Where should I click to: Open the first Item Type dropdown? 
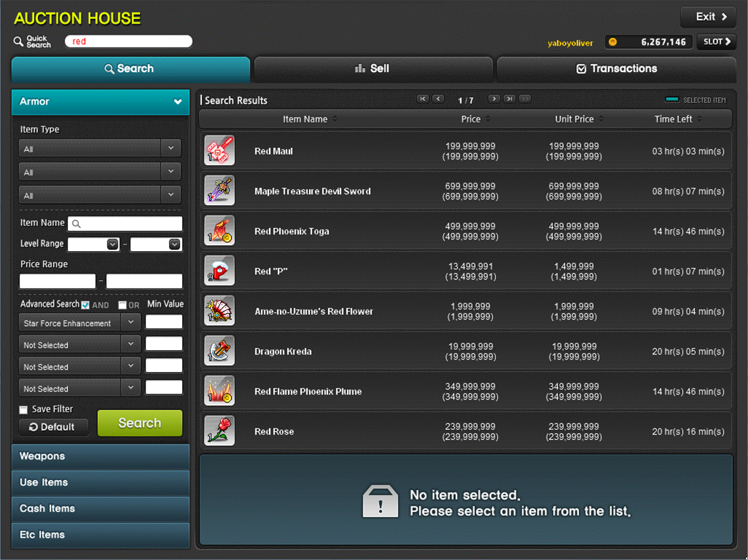(171, 148)
